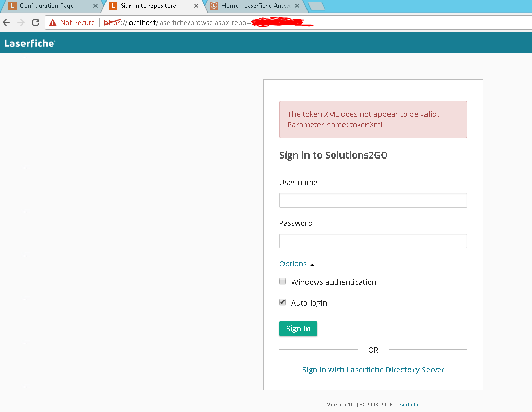This screenshot has height=412, width=532.
Task: Close the Sign in to repository tab
Action: pos(196,6)
